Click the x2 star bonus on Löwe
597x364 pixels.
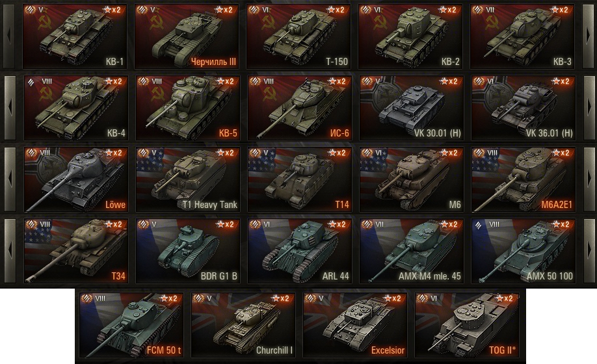coord(113,153)
